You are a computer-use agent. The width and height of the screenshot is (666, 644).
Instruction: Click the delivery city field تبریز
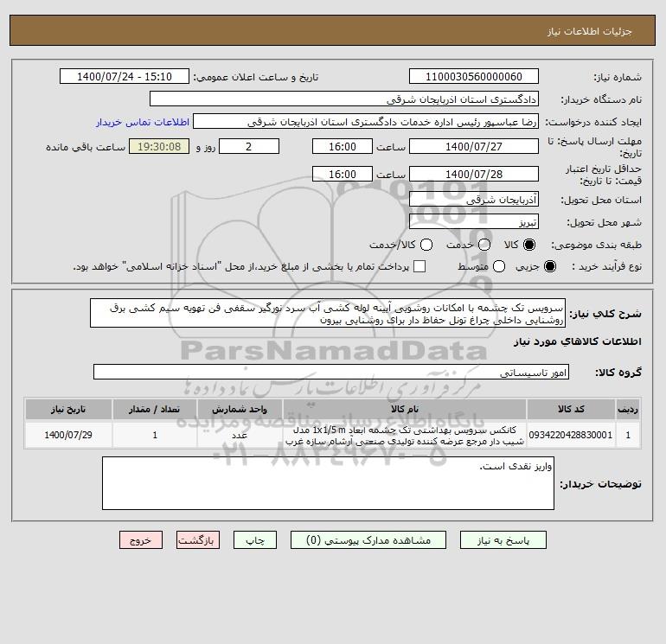pos(474,221)
